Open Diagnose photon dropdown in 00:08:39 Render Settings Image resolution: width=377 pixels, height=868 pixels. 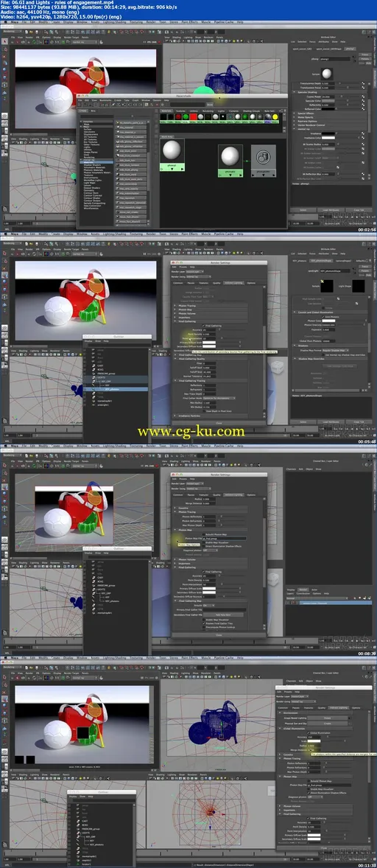[x=211, y=550]
